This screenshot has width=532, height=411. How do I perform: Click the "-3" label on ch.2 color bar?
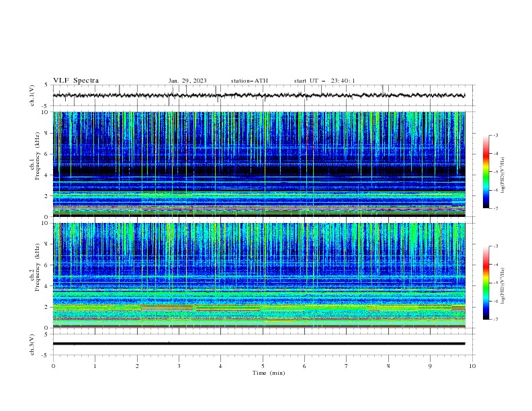[x=496, y=246]
